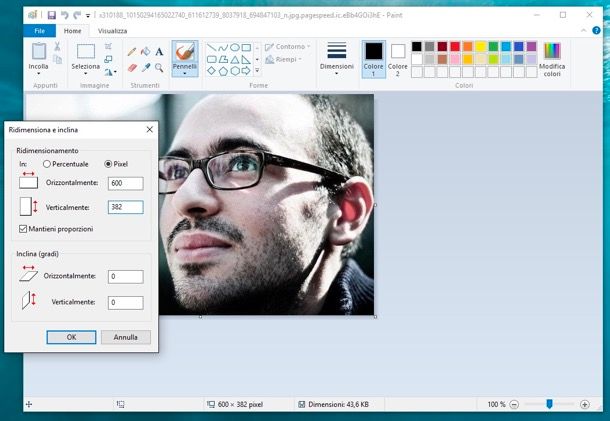Screen dimensions: 610x421
Task: Select the Pencil tool
Action: (x=132, y=51)
